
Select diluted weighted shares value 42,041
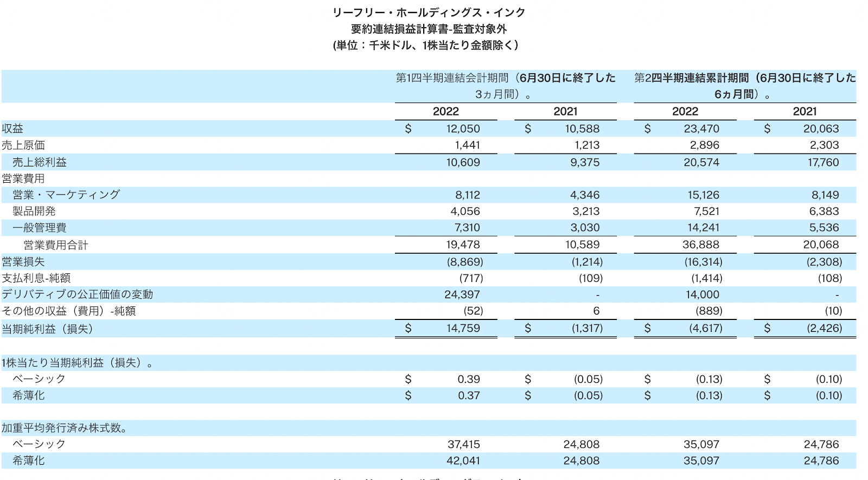pyautogui.click(x=463, y=460)
